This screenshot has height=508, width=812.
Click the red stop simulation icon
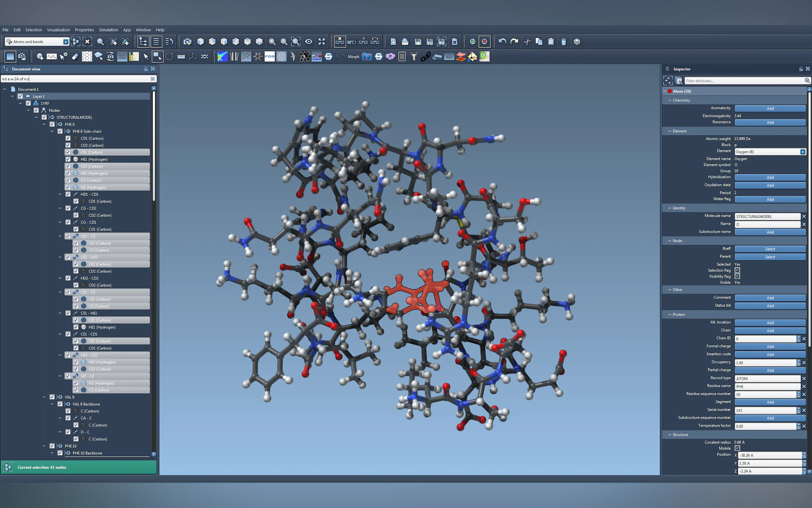coord(484,42)
